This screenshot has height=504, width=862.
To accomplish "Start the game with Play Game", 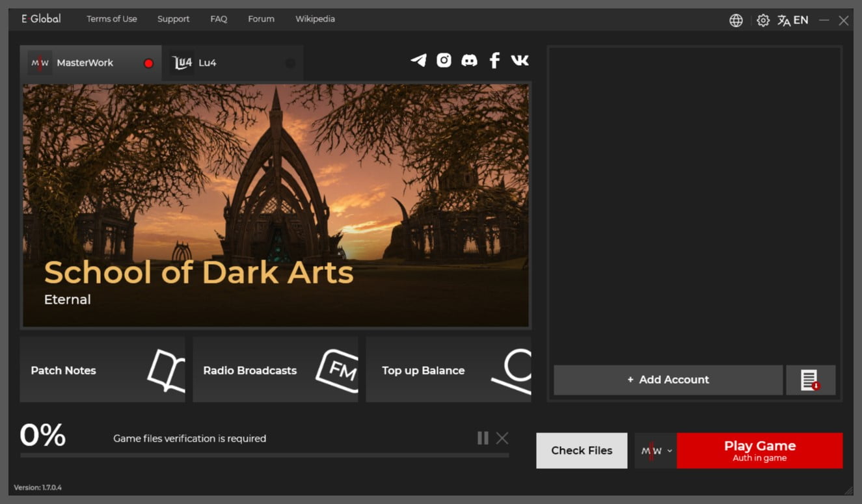I will click(x=759, y=451).
